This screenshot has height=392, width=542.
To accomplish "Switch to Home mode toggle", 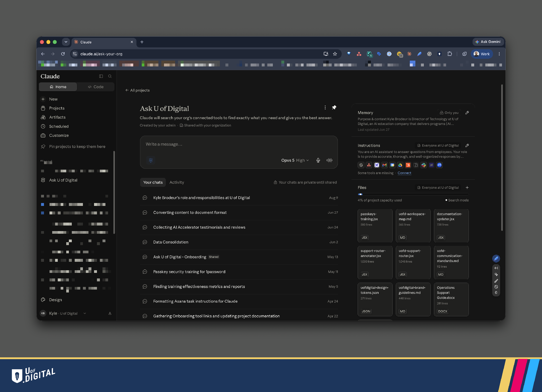I will (58, 87).
